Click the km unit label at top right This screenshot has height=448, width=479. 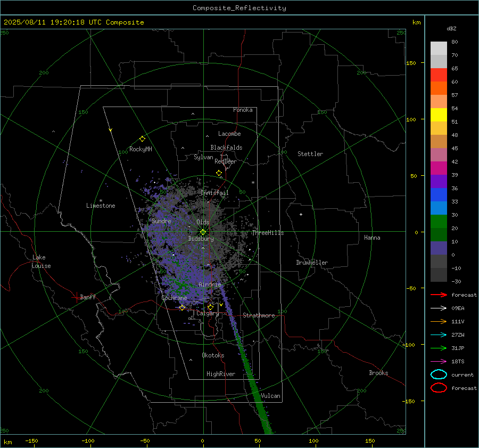point(416,22)
